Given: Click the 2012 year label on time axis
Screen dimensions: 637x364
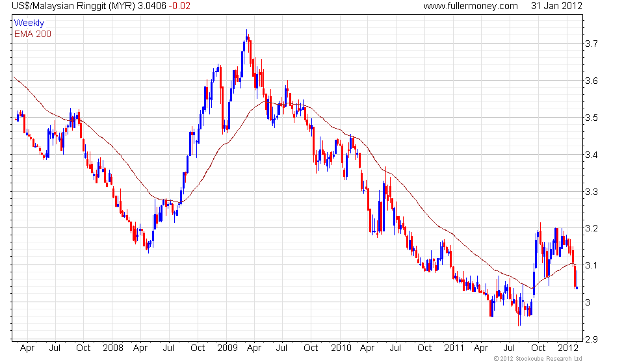Looking at the screenshot, I should 568,348.
